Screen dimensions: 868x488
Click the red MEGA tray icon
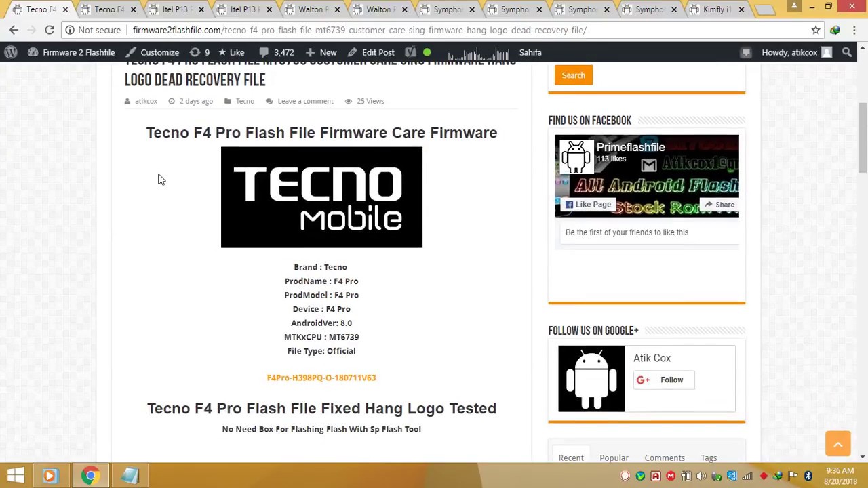pyautogui.click(x=671, y=476)
